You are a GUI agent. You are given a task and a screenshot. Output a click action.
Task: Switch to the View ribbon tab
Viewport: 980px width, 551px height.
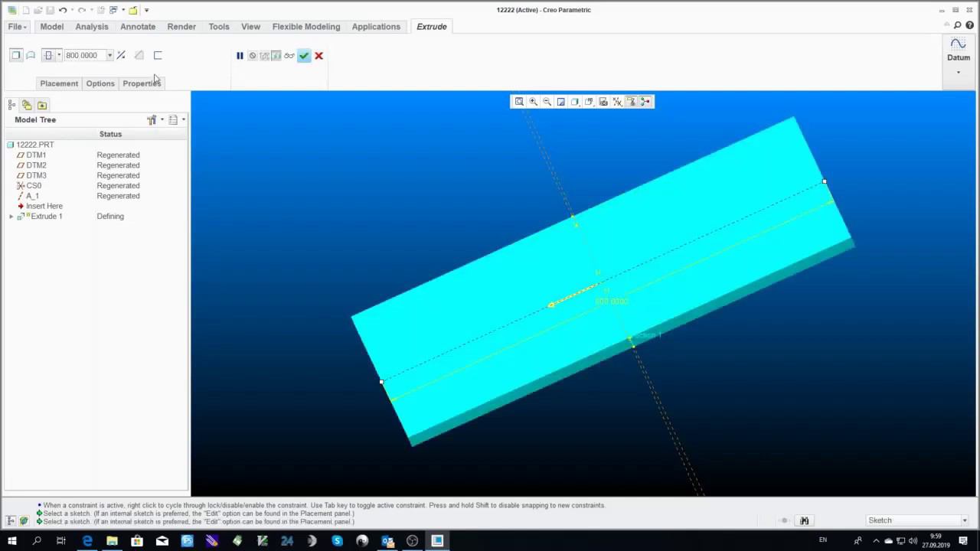point(251,27)
